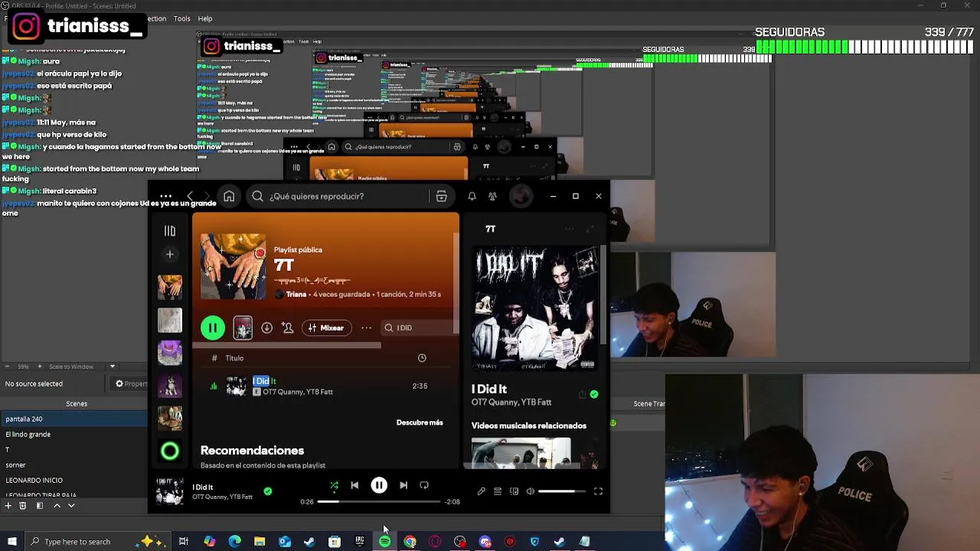This screenshot has width=980, height=551.
Task: Remove the selected scene with trash icon
Action: (x=23, y=505)
